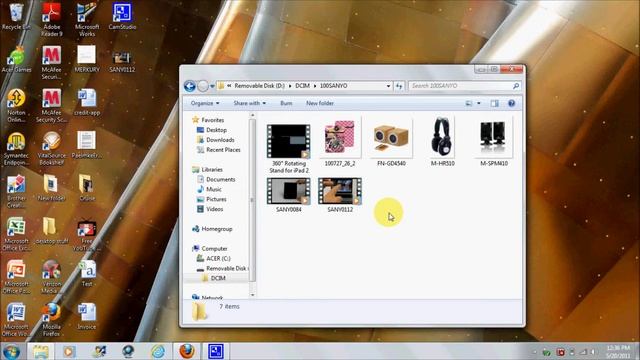Open the Organize dropdown menu
This screenshot has height=360, width=640.
click(x=205, y=104)
